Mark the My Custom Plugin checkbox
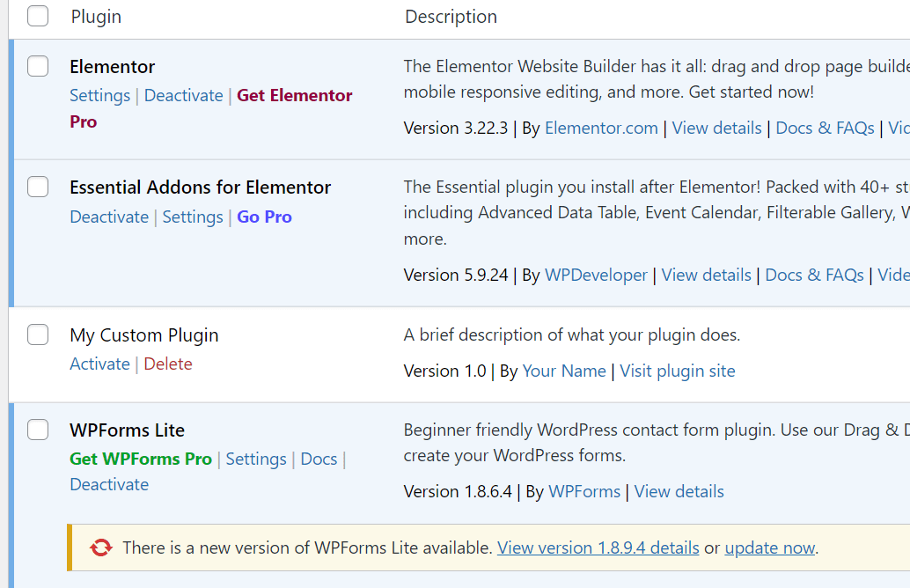The height and width of the screenshot is (588, 910). [x=38, y=334]
